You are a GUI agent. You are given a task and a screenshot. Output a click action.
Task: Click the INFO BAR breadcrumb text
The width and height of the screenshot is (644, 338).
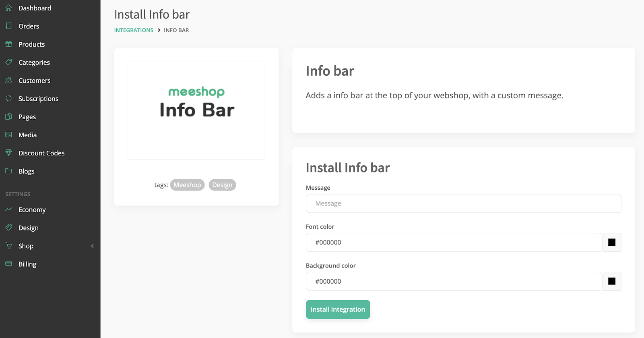(176, 30)
